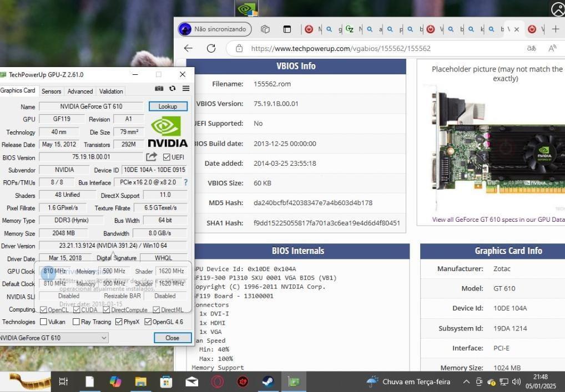Open browser workspaces icon

coord(265,29)
